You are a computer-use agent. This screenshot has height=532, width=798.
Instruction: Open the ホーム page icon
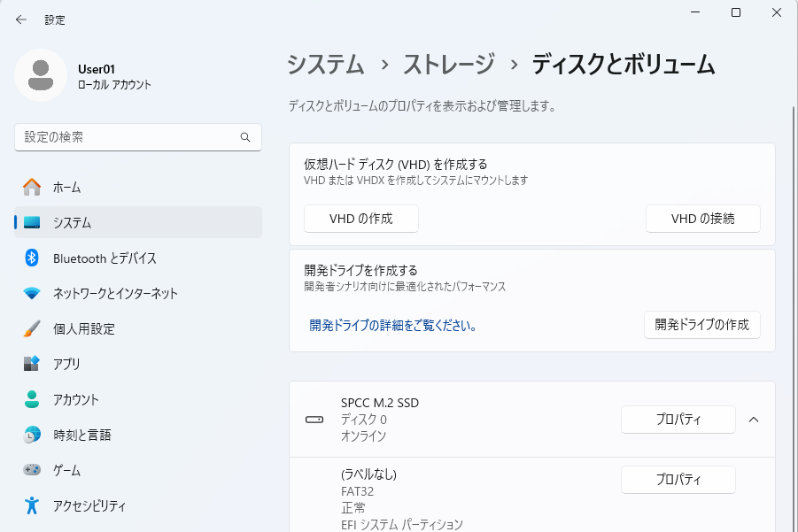click(32, 187)
